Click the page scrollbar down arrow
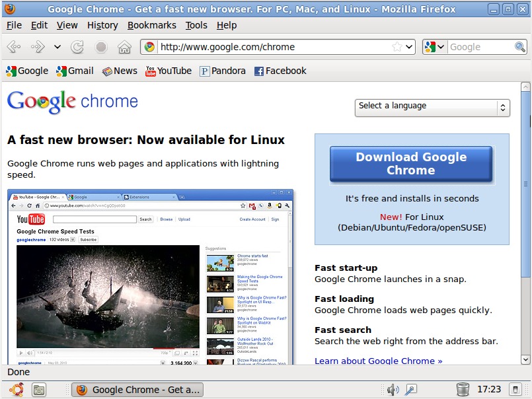Viewport: 532px width, 399px height. point(525,359)
